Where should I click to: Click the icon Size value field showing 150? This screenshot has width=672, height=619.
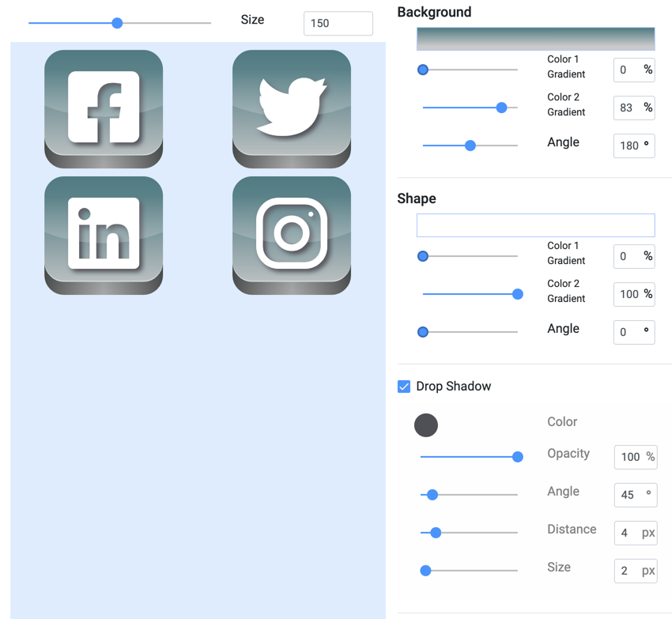(x=338, y=23)
